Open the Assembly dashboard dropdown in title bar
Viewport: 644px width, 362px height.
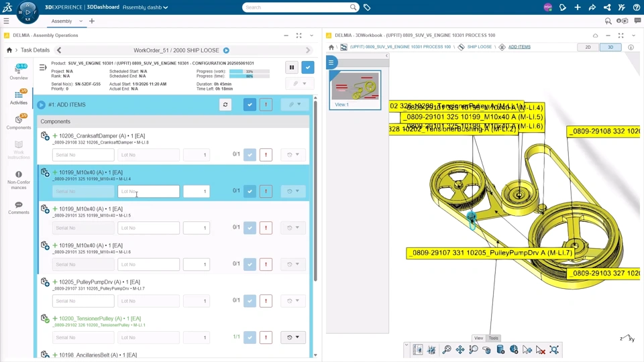(166, 7)
